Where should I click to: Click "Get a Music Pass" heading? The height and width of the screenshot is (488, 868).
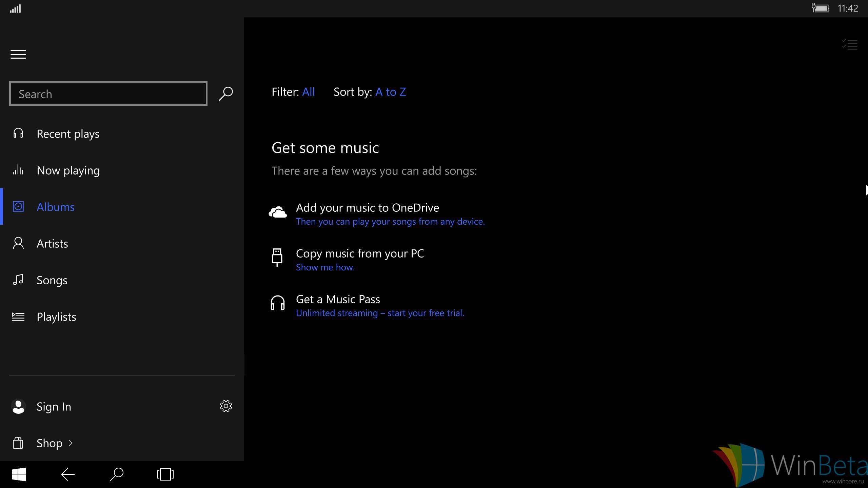pyautogui.click(x=338, y=299)
